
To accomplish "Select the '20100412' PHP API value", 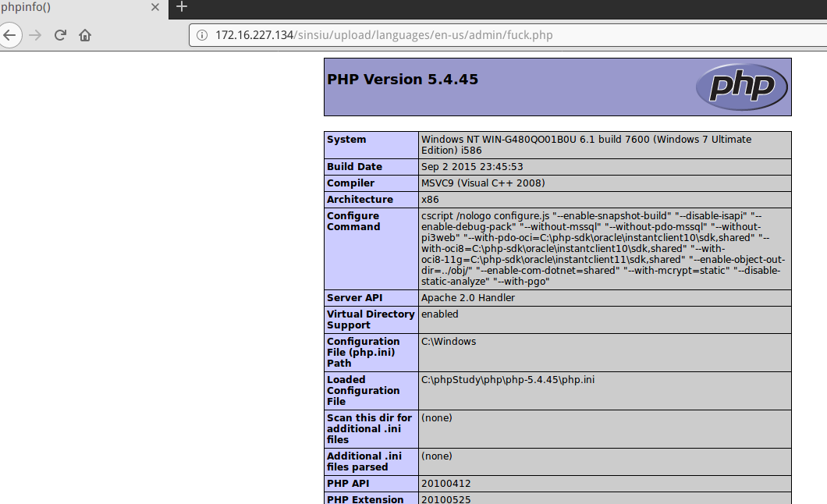I will pyautogui.click(x=446, y=484).
